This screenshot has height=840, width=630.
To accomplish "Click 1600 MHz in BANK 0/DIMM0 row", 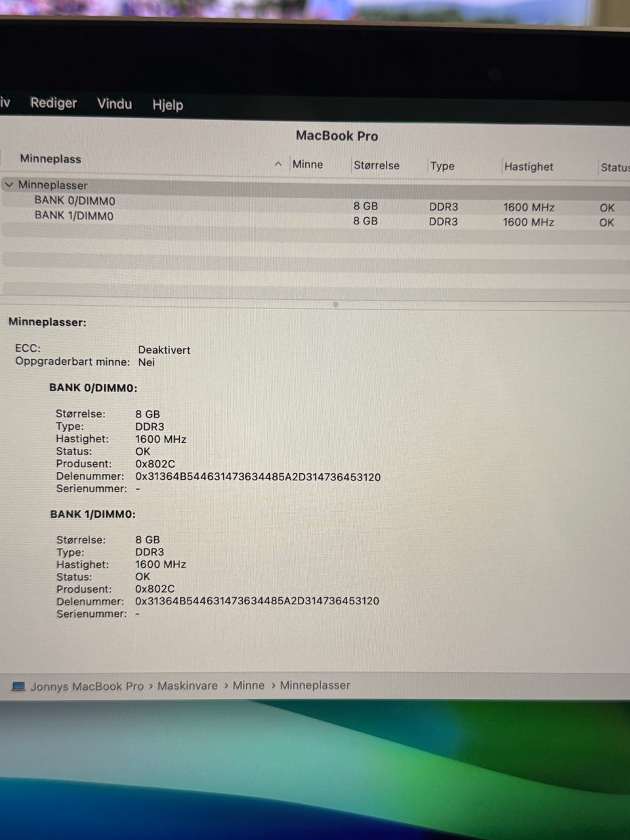I will click(529, 207).
